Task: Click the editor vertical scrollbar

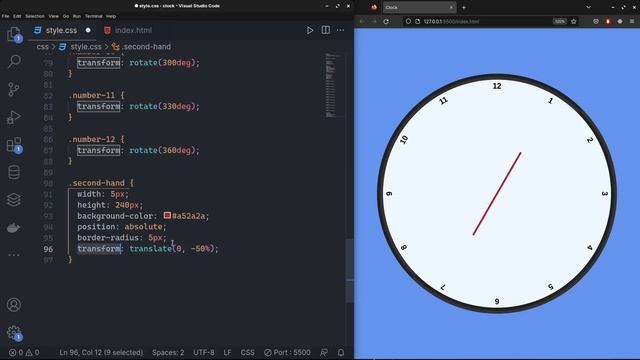Action: click(349, 271)
